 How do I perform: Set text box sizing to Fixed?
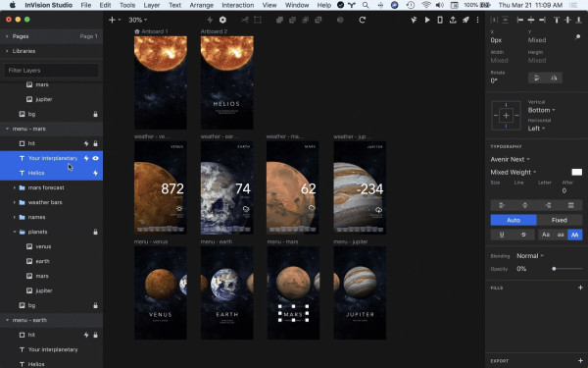(x=560, y=220)
